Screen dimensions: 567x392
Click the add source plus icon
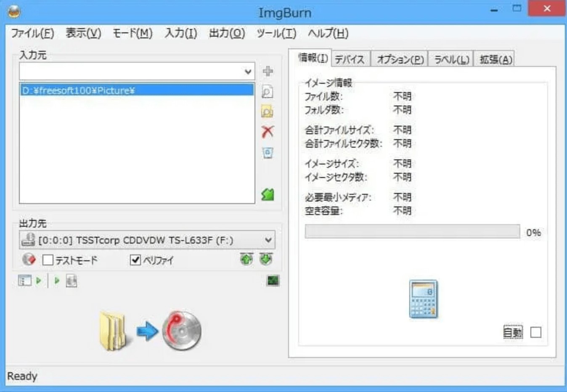tap(268, 72)
